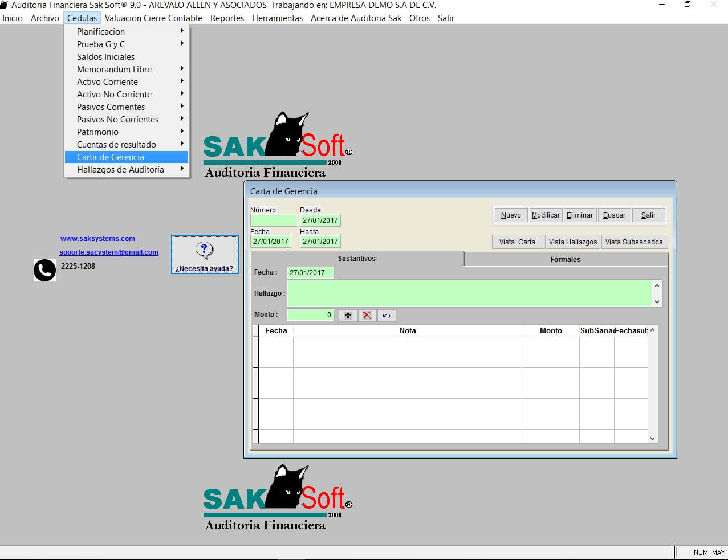Image resolution: width=728 pixels, height=560 pixels.
Task: Open the Otros menu
Action: (420, 18)
